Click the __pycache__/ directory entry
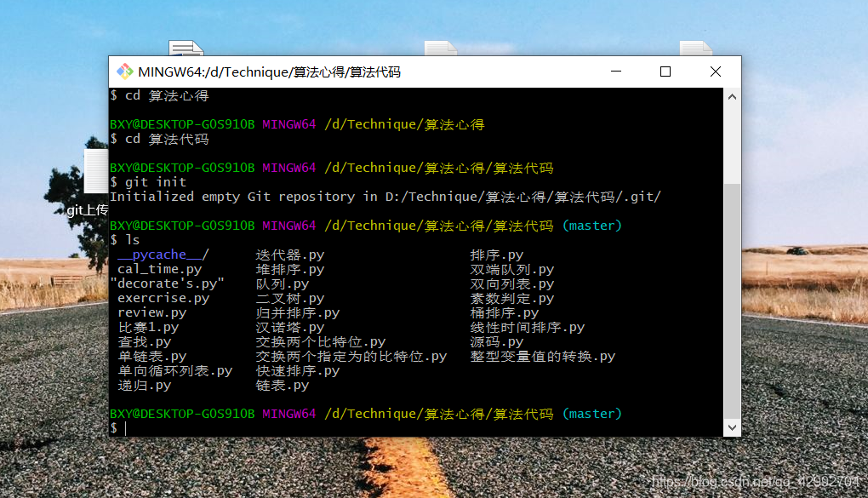This screenshot has height=498, width=868. (163, 255)
